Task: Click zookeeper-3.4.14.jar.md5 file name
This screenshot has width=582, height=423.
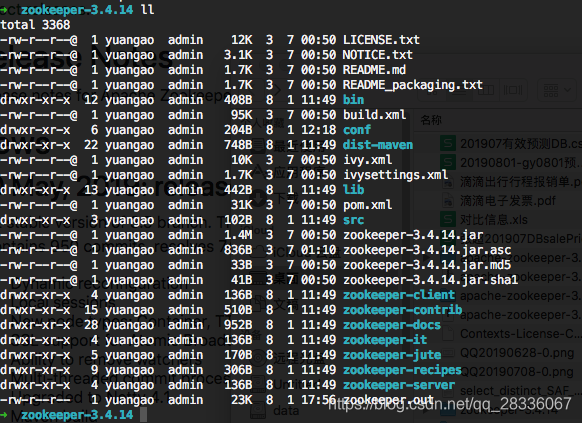Action: (427, 265)
